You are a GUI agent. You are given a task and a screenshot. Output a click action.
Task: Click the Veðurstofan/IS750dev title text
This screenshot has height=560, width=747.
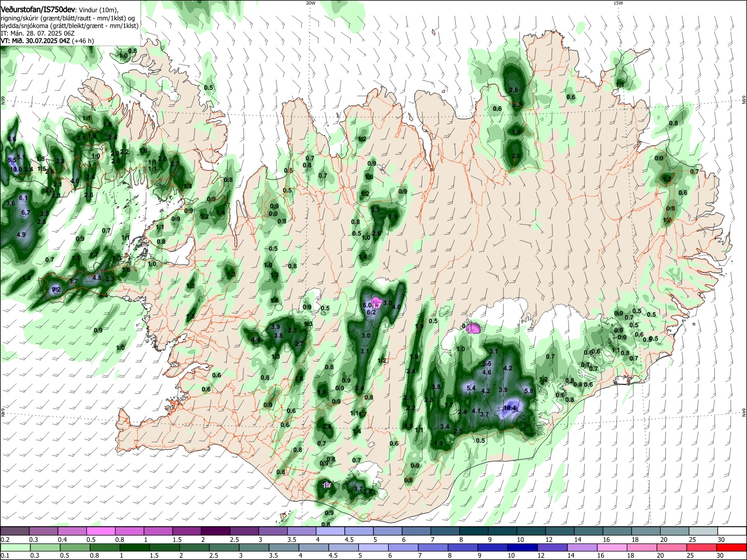[37, 10]
